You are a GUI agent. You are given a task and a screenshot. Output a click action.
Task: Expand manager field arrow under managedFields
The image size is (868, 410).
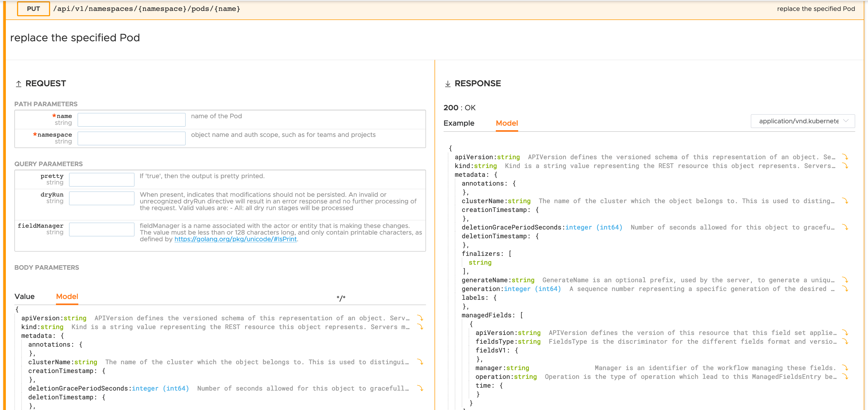846,368
